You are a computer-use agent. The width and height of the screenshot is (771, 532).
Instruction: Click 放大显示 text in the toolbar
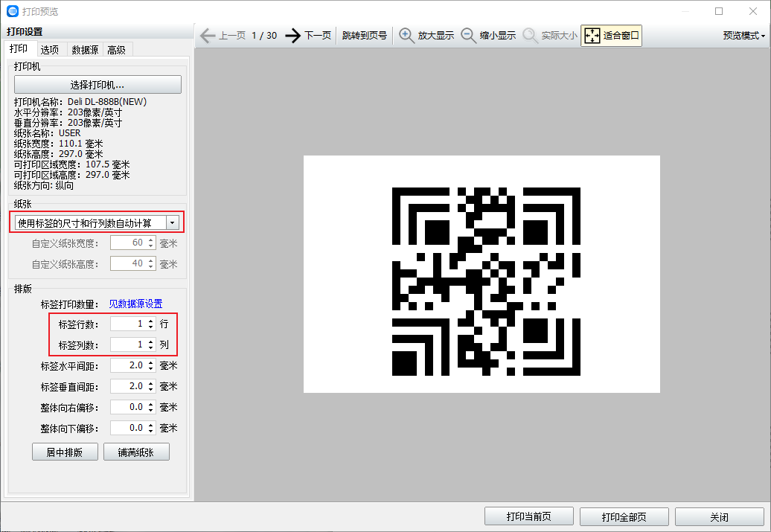coord(435,36)
